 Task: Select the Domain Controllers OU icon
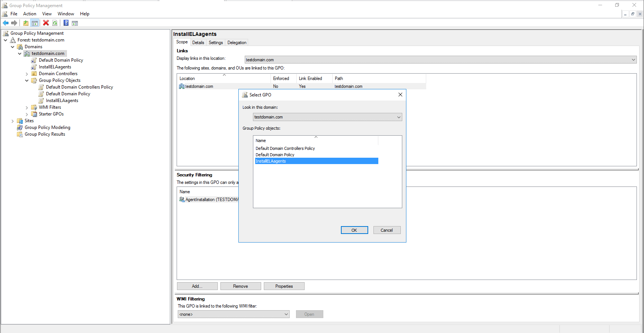coord(34,74)
